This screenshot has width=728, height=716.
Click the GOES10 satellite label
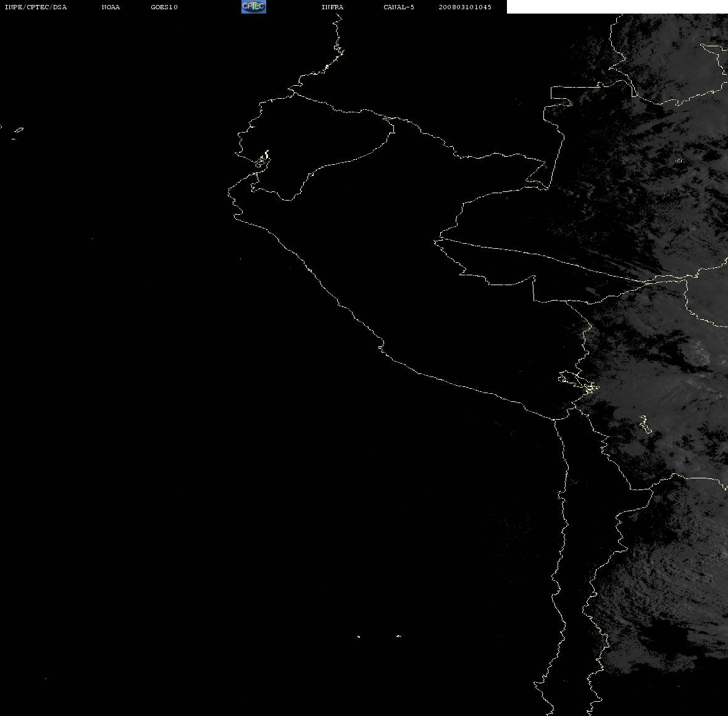[164, 7]
